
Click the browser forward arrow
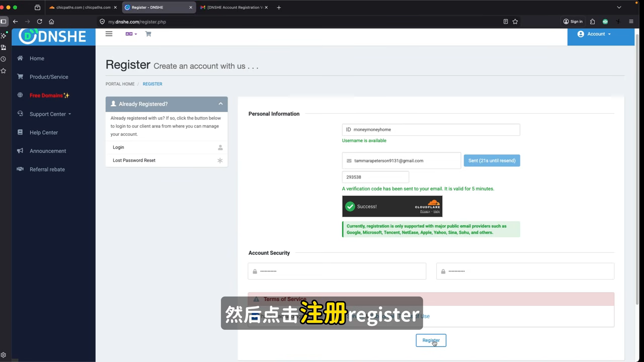[27, 22]
